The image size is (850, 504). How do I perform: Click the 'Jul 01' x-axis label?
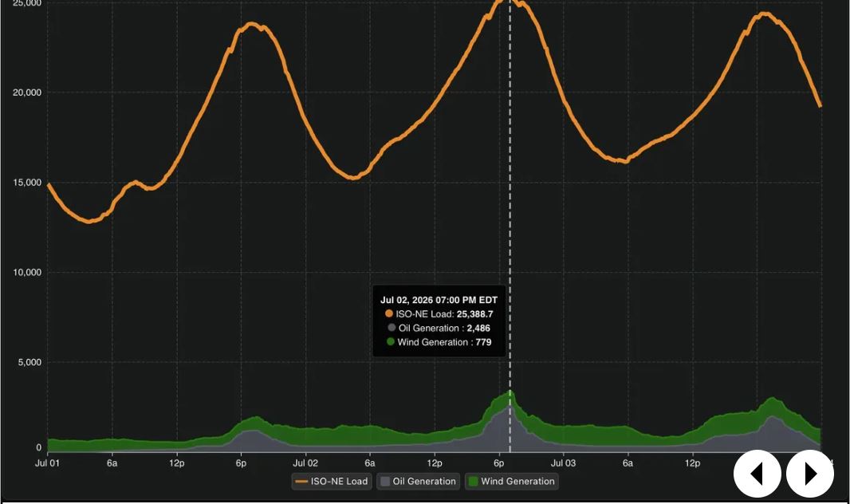(x=47, y=463)
